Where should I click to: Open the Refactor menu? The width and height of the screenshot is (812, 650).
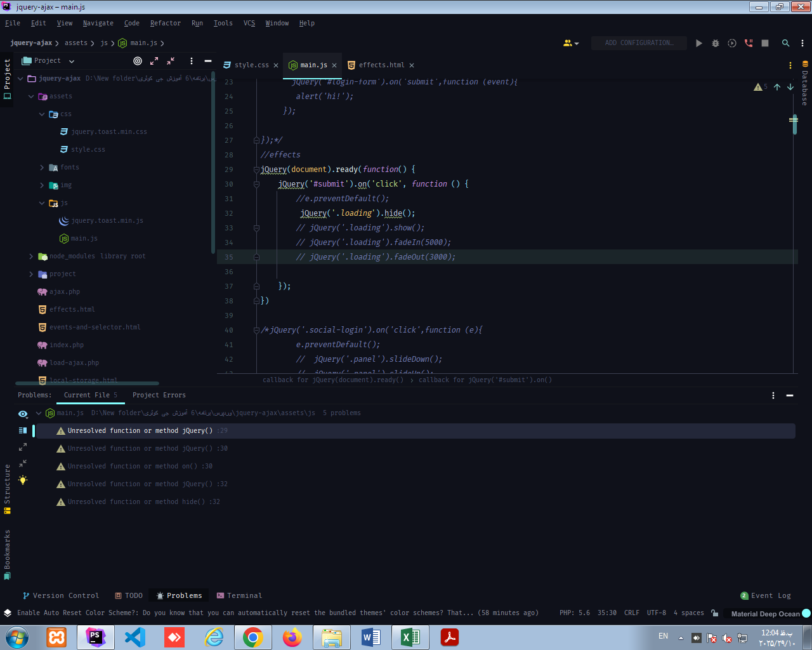[165, 23]
